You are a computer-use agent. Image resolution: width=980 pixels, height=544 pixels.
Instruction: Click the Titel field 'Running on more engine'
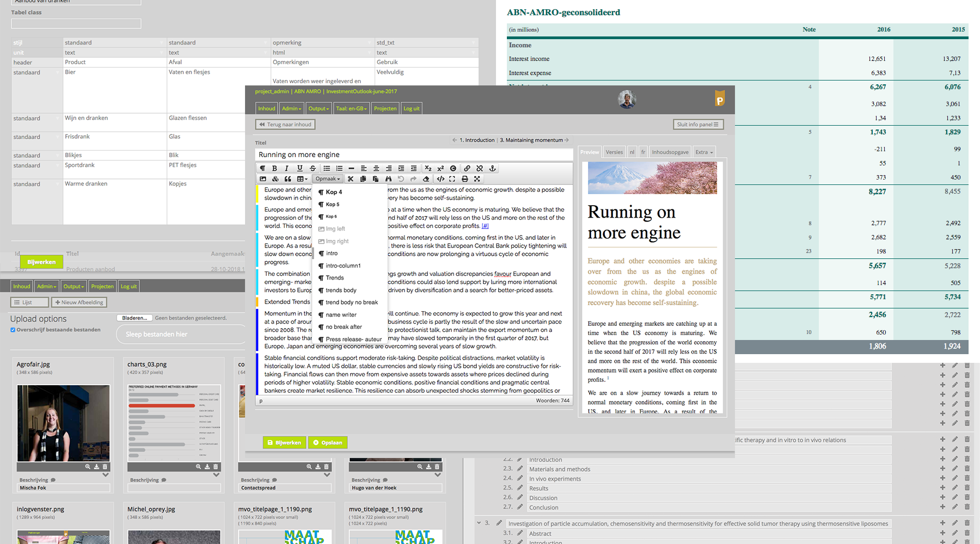tap(414, 155)
